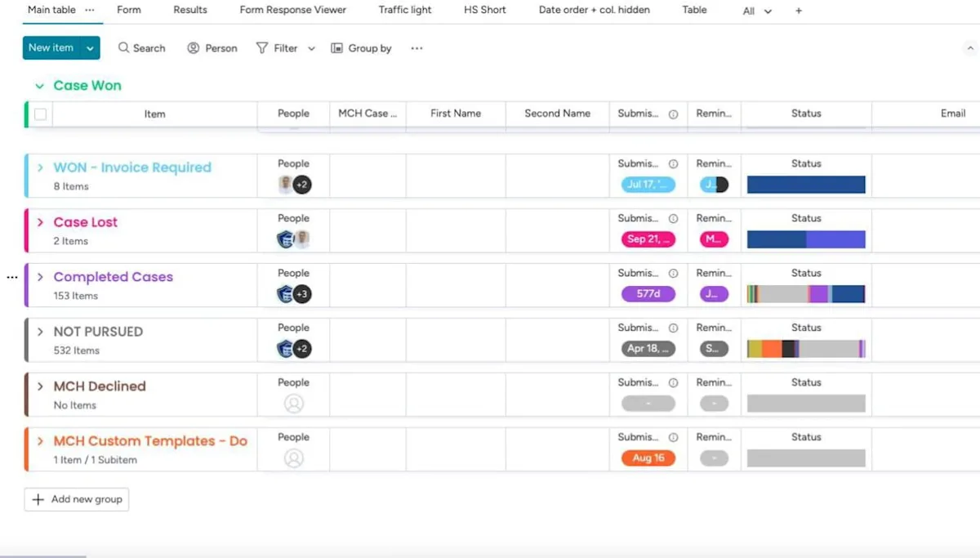
Task: Expand the MCH Custom Templates group
Action: point(40,441)
